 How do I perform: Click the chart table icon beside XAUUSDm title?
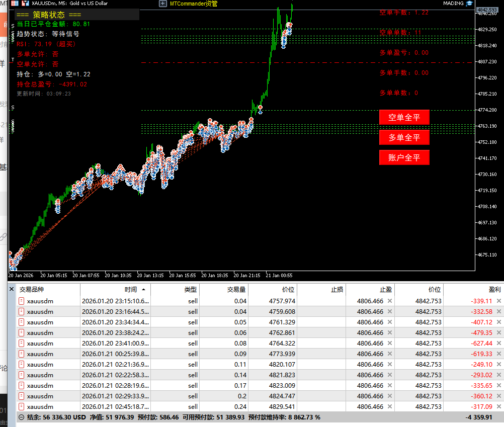click(x=15, y=3)
